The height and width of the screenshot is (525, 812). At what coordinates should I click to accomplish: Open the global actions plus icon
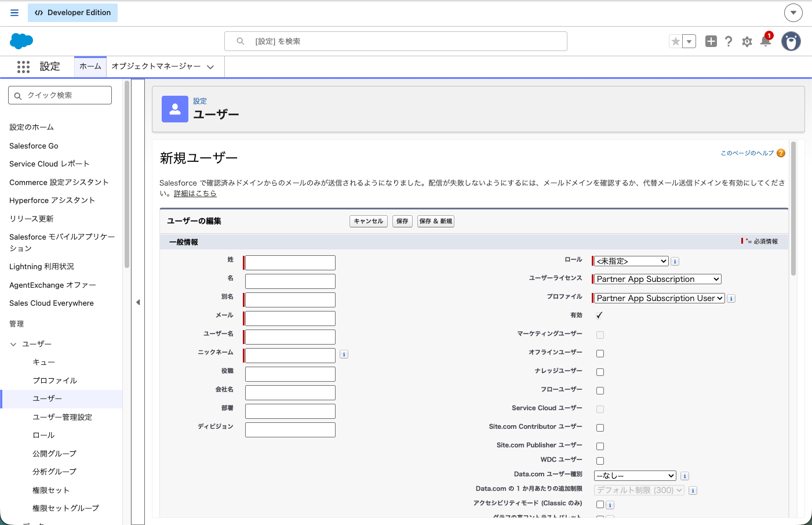[x=711, y=41]
